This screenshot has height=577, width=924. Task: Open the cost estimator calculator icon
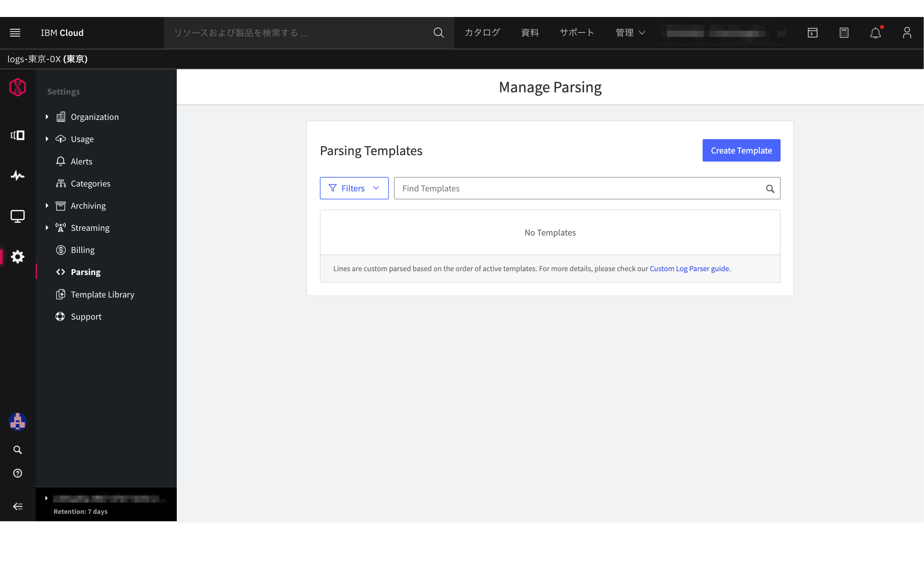(844, 33)
